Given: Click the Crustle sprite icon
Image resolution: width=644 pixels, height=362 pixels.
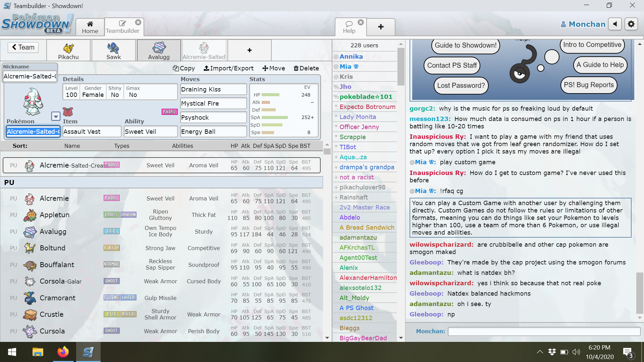Looking at the screenshot, I should point(30,314).
